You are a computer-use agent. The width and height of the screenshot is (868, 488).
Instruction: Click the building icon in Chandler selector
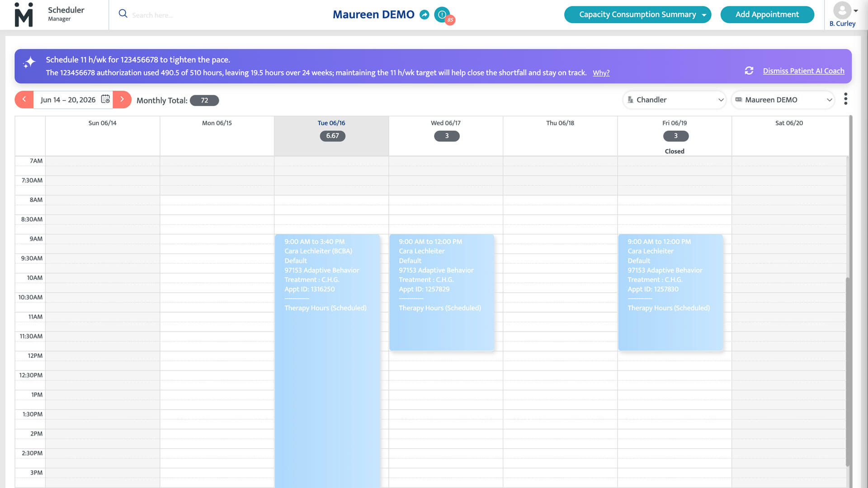[630, 99]
